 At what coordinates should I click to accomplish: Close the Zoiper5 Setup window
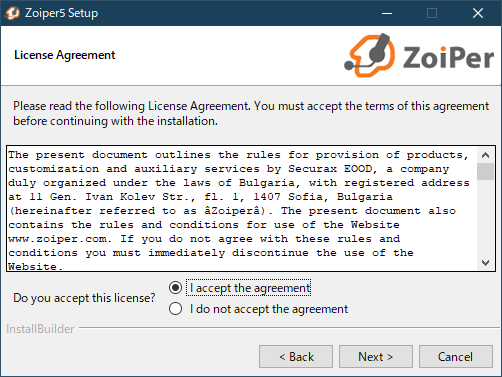pos(478,13)
